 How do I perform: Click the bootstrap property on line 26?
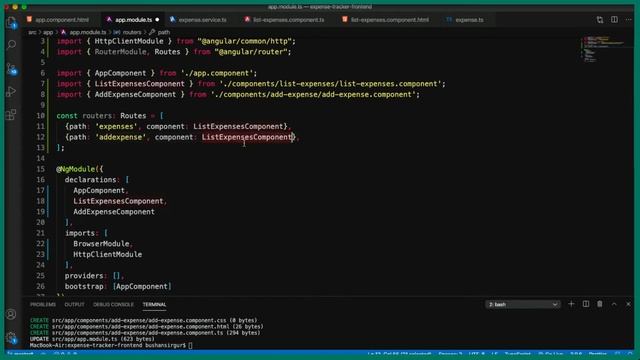[84, 286]
